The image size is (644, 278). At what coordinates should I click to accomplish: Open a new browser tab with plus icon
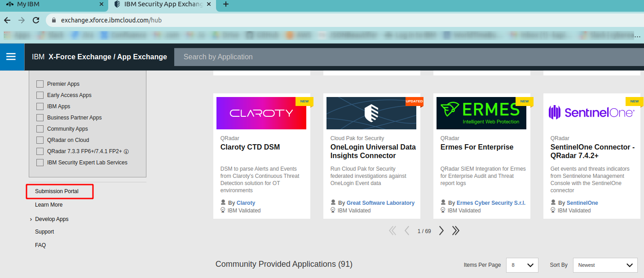coord(226,4)
